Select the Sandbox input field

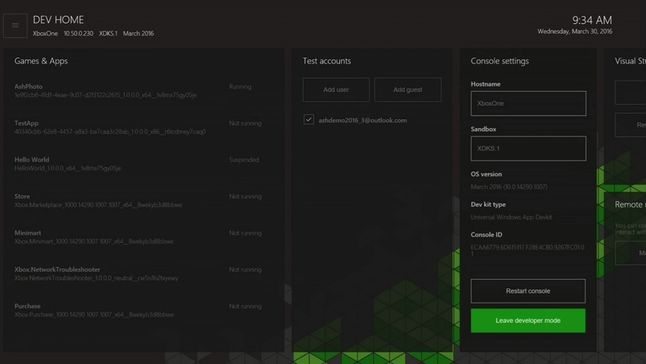coord(528,148)
